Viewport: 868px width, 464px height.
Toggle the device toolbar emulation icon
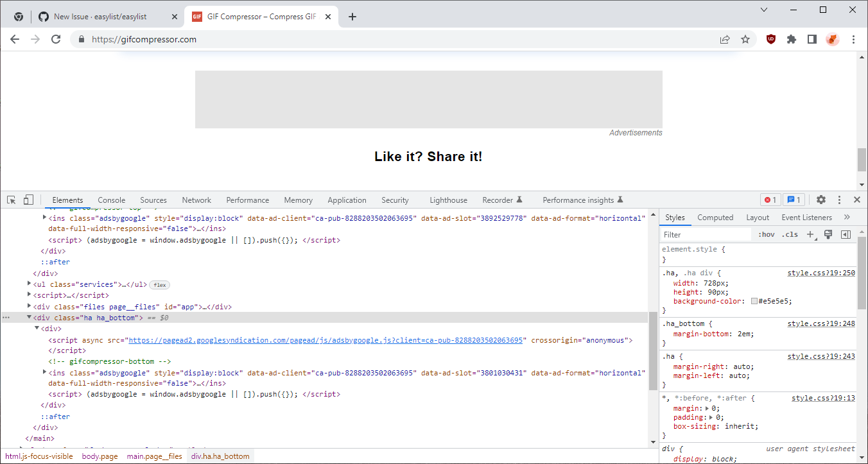coord(28,200)
